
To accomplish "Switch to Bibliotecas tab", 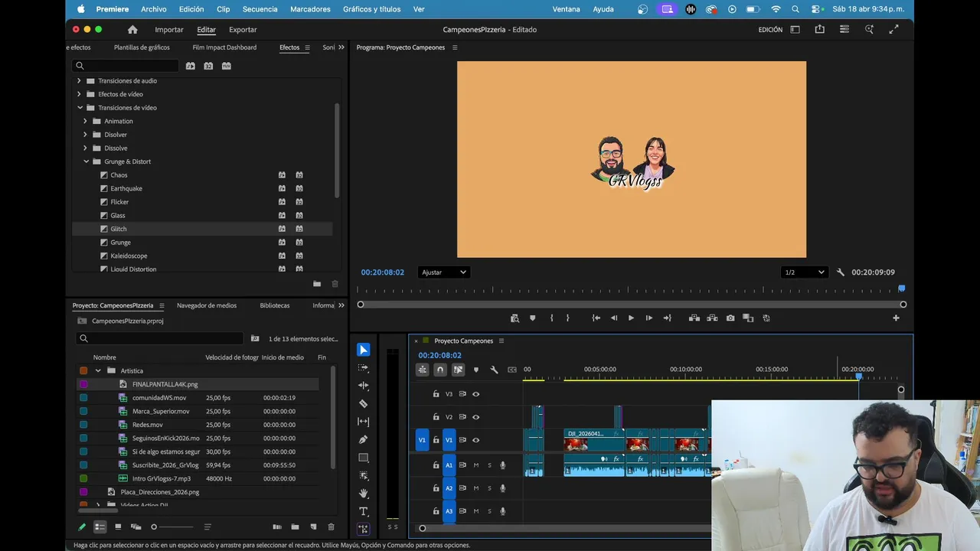I will (275, 305).
